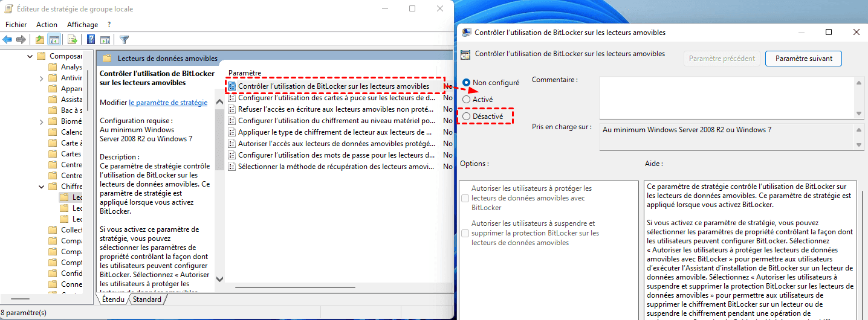
Task: Select the 'Désactivé' radio button
Action: (x=466, y=116)
